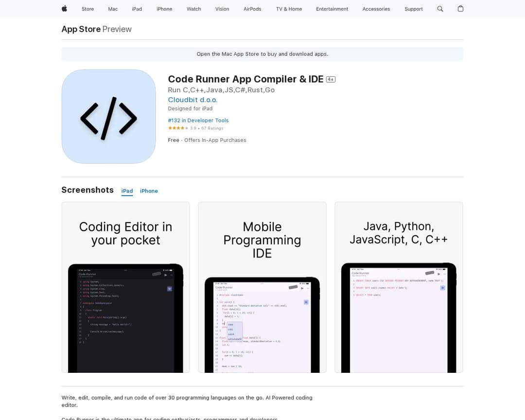Open the Entertainment menu item
525x420 pixels.
[x=332, y=9]
